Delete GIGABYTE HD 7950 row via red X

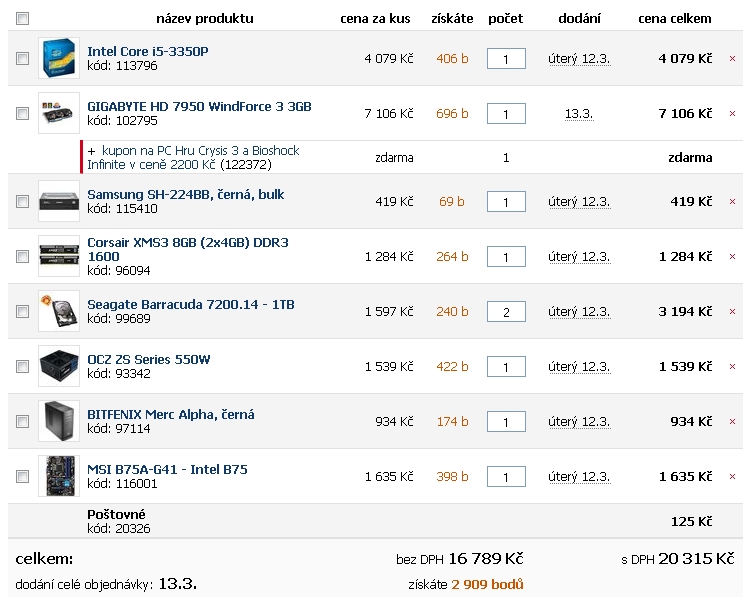click(732, 114)
